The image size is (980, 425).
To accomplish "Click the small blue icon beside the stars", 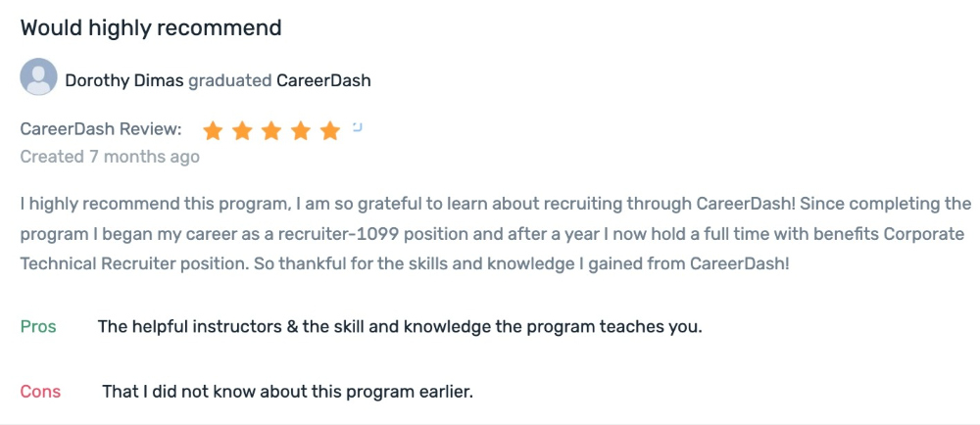I will [358, 127].
